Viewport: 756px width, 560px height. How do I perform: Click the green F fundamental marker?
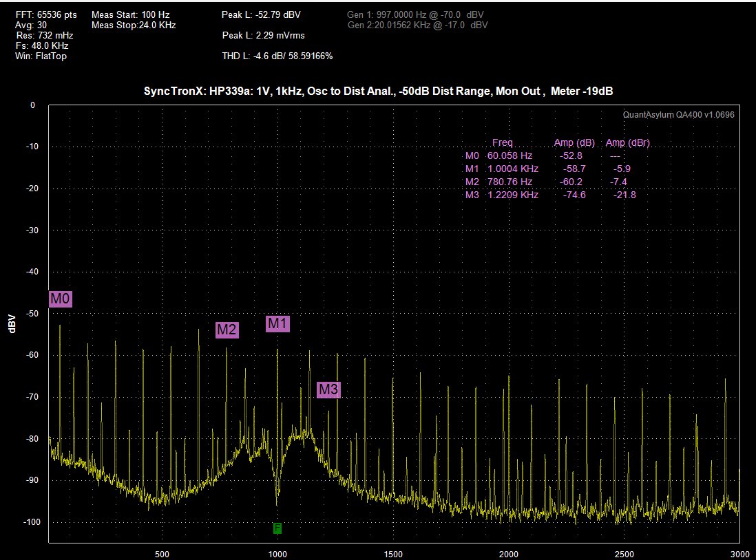[277, 528]
